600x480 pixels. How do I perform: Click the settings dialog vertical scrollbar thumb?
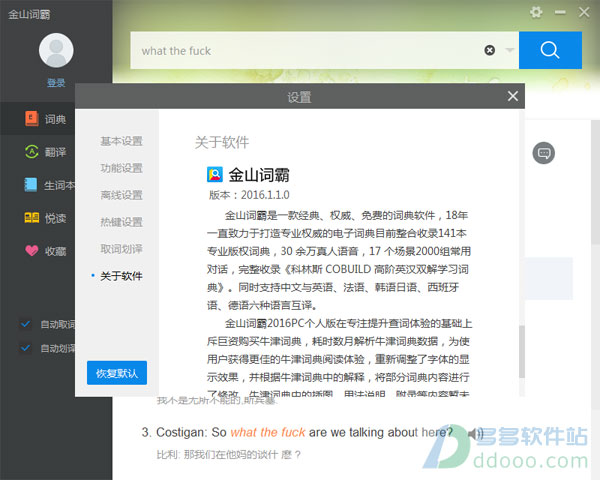coord(522,352)
